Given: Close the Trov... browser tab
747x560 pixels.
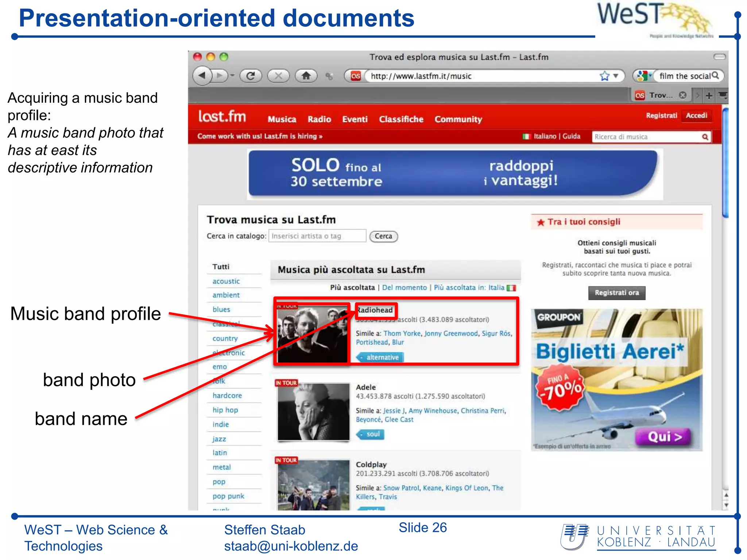Looking at the screenshot, I should click(x=682, y=95).
